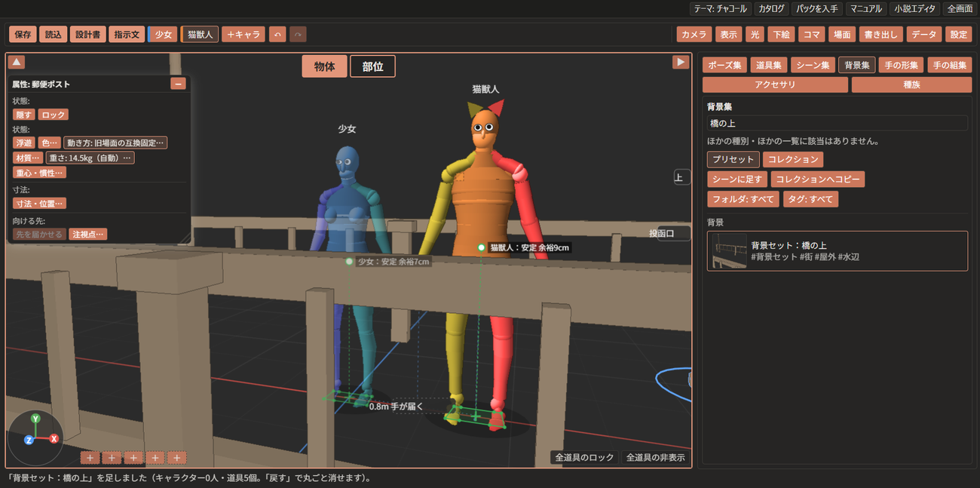Viewport: 980px width, 488px height.
Task: Open the ポーズ集 tab
Action: click(727, 65)
